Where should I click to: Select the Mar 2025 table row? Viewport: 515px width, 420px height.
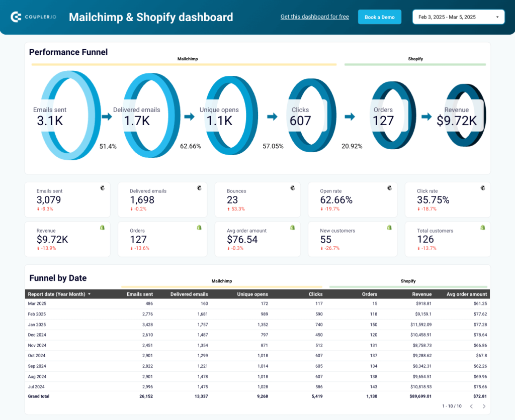point(257,304)
